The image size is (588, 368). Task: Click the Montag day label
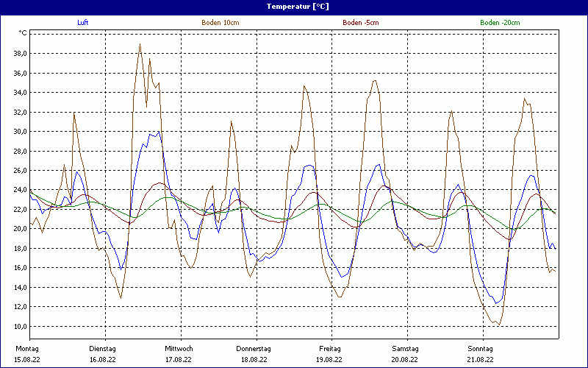[26, 348]
